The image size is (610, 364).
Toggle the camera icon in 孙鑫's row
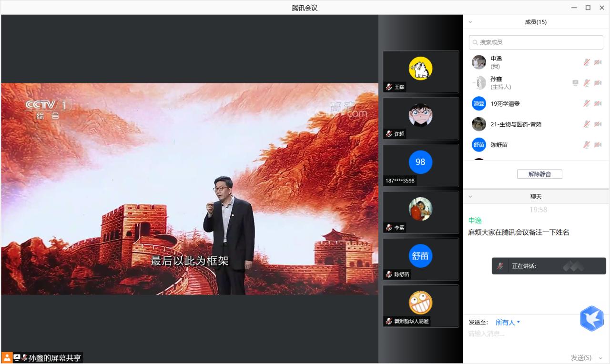pos(598,83)
